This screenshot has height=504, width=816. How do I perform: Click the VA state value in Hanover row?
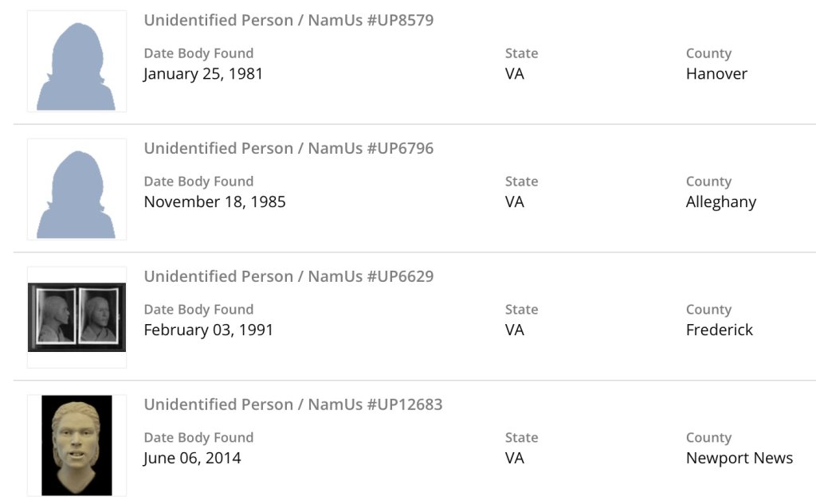[x=514, y=74]
